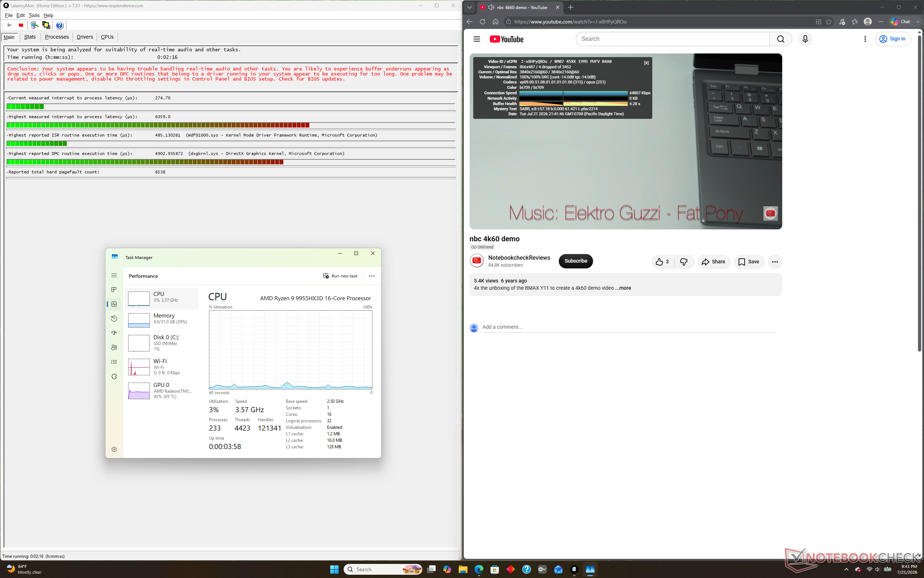Click Task Manager's three-dot more options

[371, 276]
